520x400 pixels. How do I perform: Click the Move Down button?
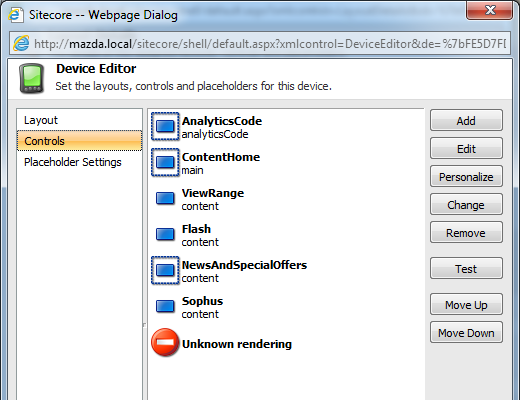point(466,333)
